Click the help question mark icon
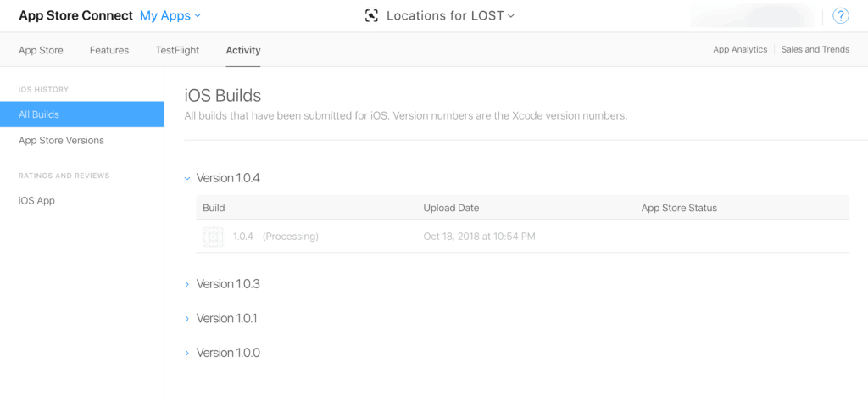 click(x=840, y=16)
